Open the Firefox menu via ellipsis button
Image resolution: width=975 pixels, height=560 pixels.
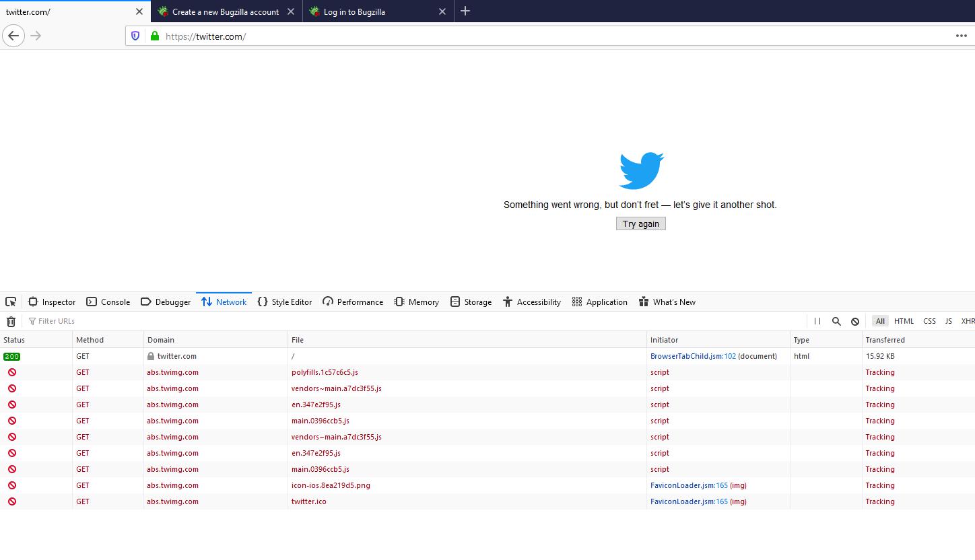[962, 36]
